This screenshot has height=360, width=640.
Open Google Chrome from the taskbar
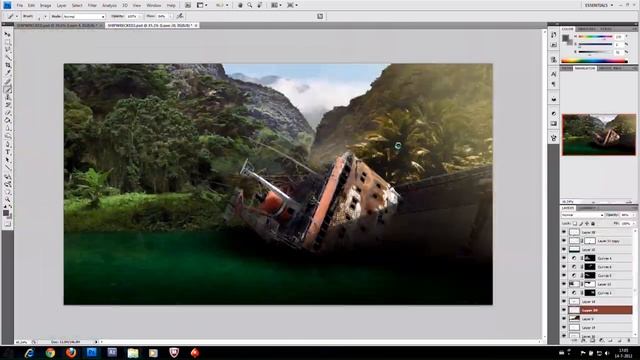pos(50,353)
